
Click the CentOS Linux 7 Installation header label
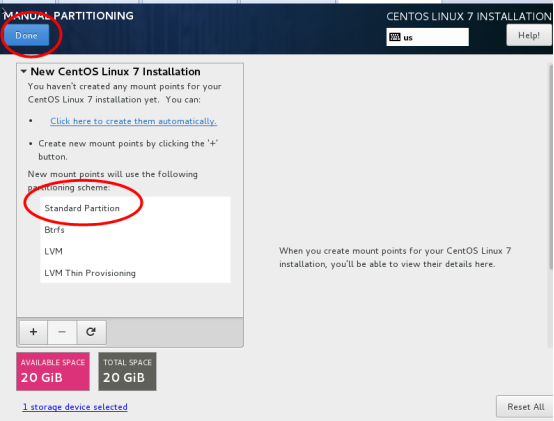pyautogui.click(x=468, y=16)
